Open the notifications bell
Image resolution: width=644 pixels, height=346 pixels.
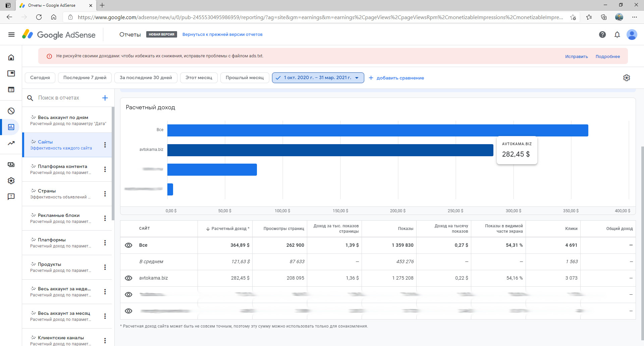tap(617, 35)
